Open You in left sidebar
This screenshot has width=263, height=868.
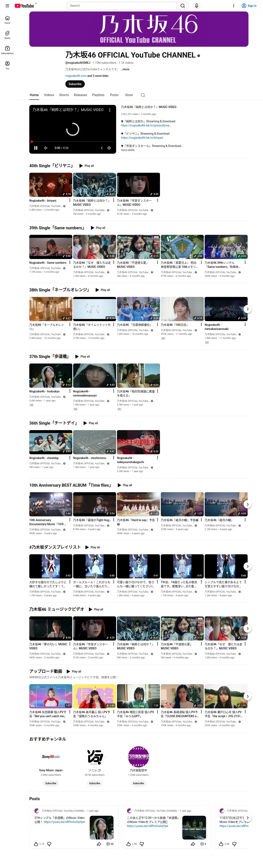[7, 65]
